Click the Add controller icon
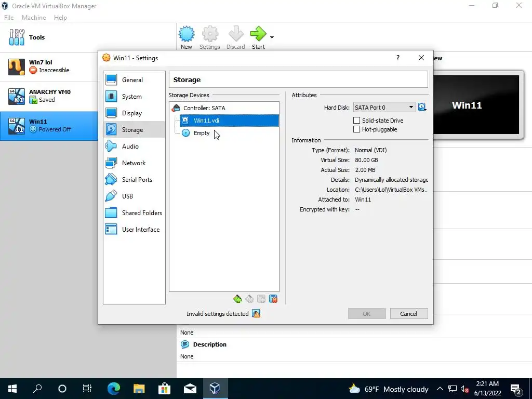The height and width of the screenshot is (399, 532). click(237, 299)
